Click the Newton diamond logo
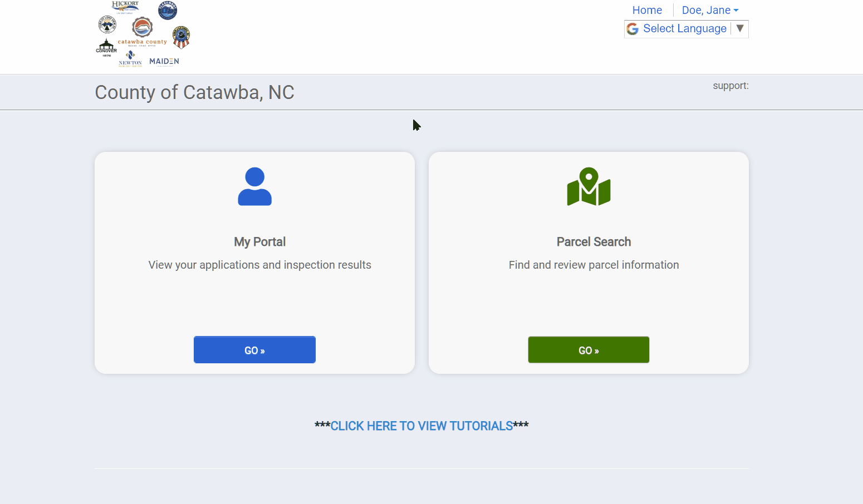The image size is (863, 504). (x=130, y=56)
